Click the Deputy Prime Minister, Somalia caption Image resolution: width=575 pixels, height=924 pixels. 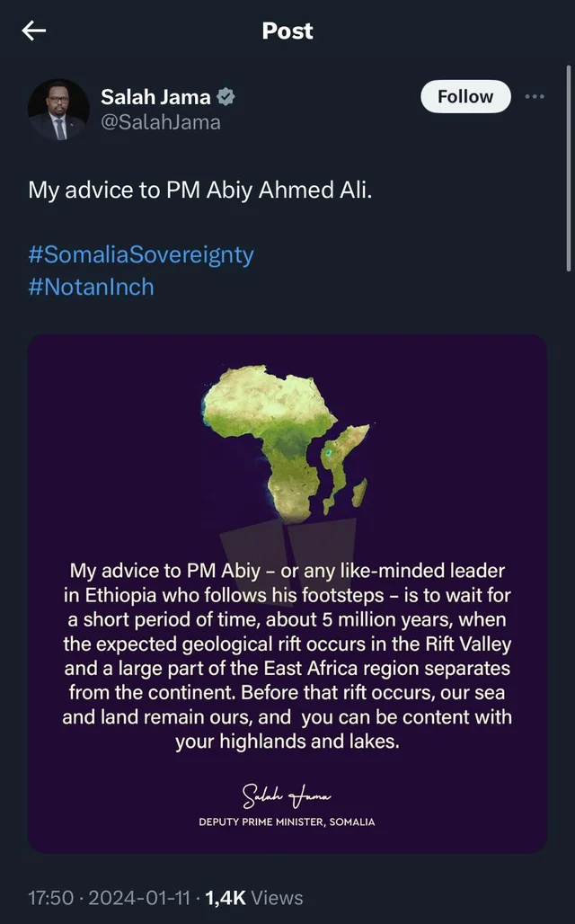[x=287, y=822]
